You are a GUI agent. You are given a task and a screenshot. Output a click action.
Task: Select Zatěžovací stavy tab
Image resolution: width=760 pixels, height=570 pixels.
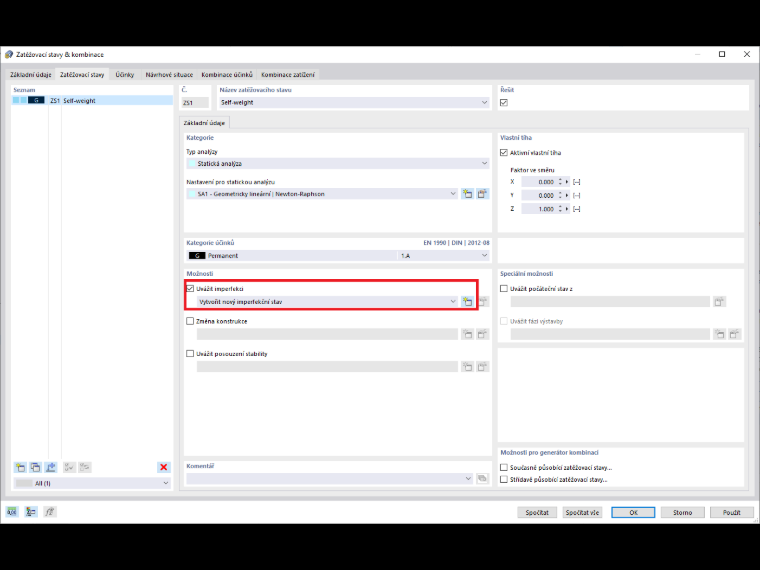82,75
